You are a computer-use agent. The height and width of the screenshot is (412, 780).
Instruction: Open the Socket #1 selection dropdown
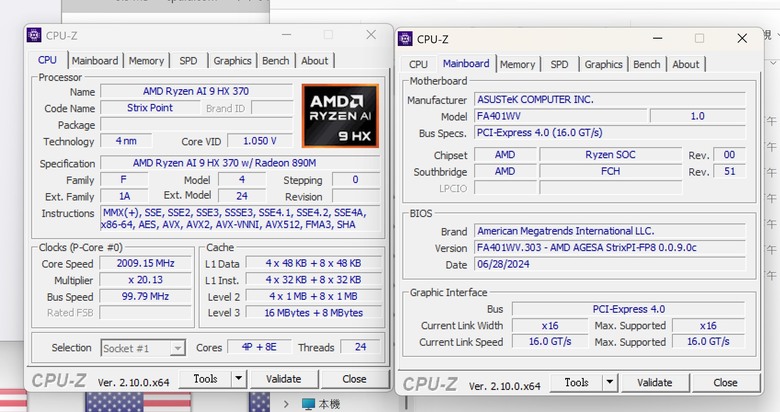[x=143, y=348]
